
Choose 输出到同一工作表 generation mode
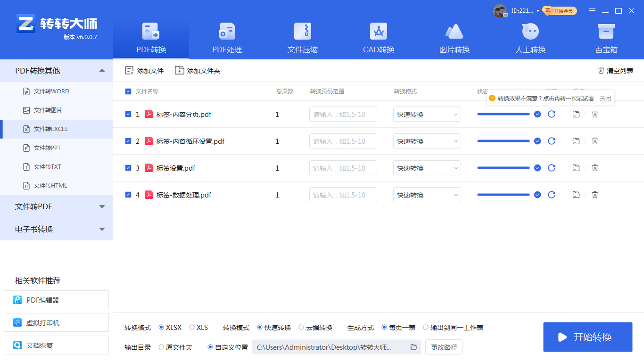[x=426, y=327]
